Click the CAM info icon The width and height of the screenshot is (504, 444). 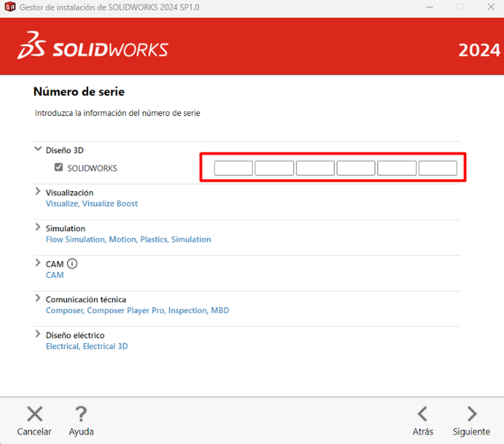pos(72,263)
